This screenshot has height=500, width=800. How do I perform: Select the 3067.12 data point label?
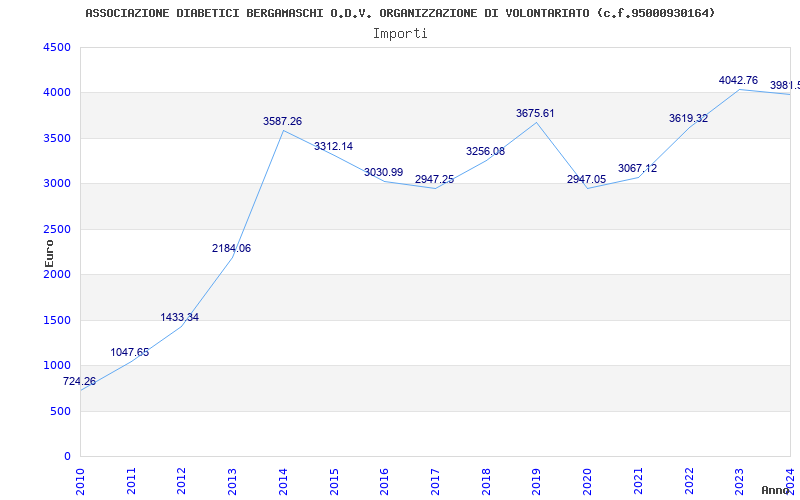637,168
